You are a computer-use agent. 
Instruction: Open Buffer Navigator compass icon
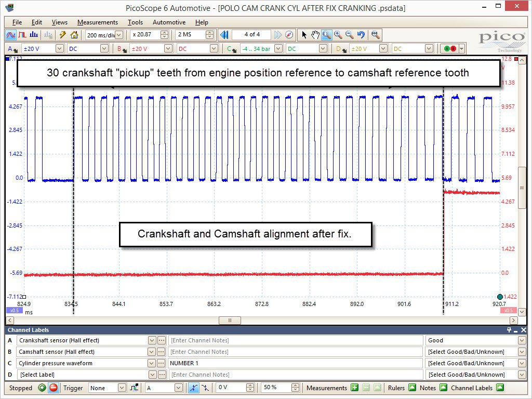pos(289,35)
